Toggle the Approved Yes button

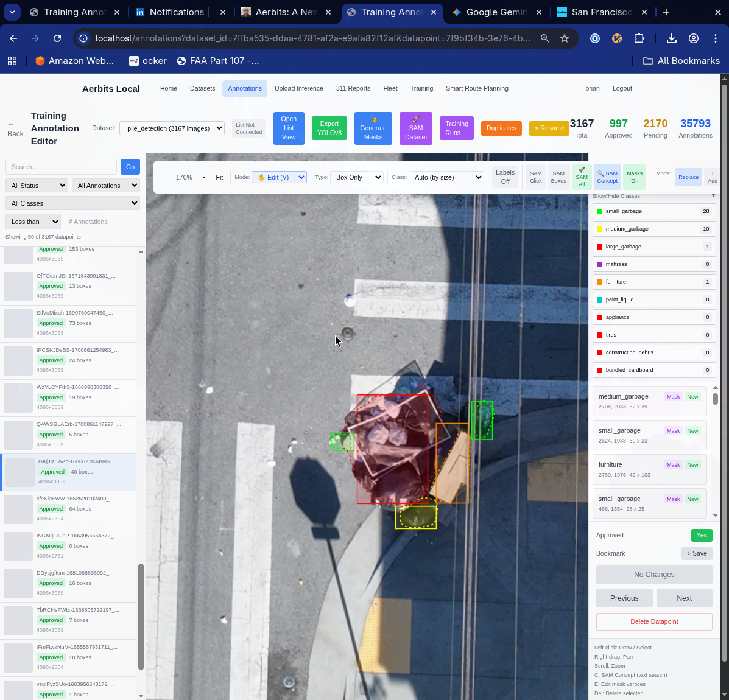pos(702,535)
